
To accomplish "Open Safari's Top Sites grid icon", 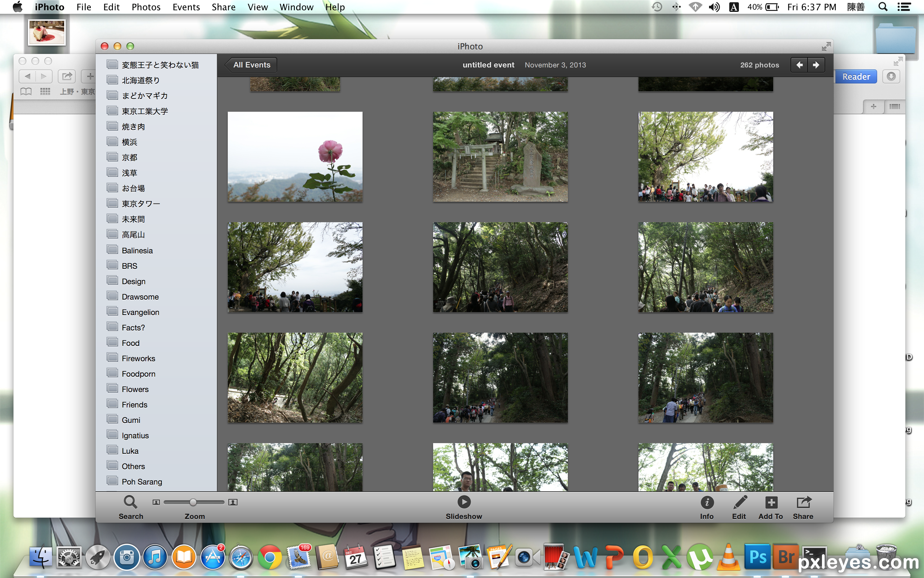I will [x=46, y=92].
